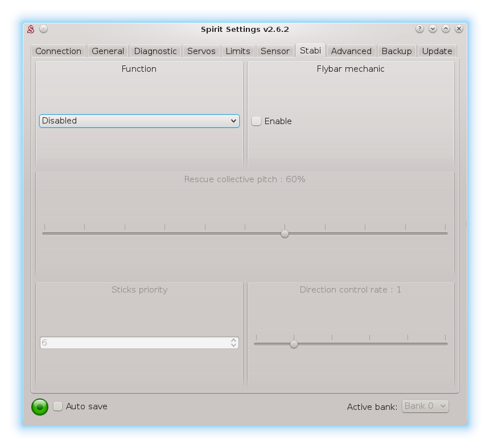
Task: Go to the Sensor tab
Action: (x=275, y=51)
